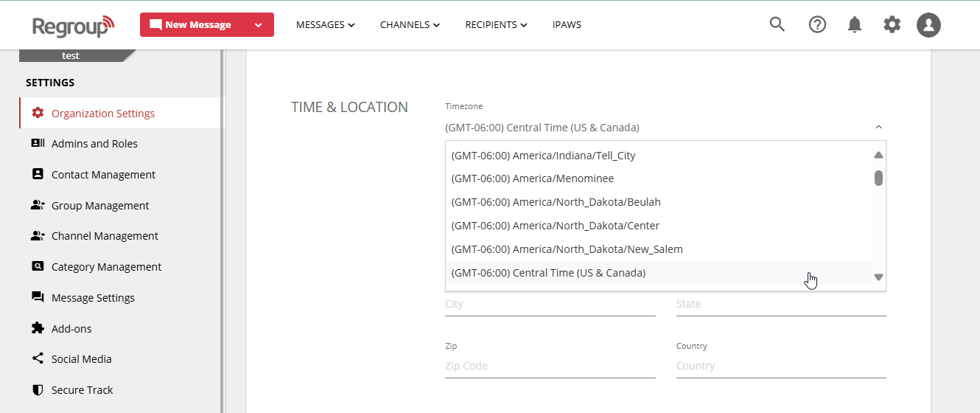Click the search magnifier icon
Viewport: 980px width, 413px height.
[x=777, y=24]
